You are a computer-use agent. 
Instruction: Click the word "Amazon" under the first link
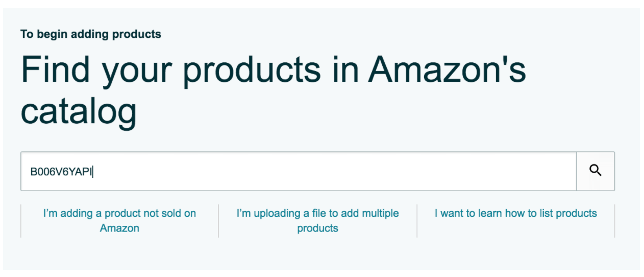click(x=119, y=228)
